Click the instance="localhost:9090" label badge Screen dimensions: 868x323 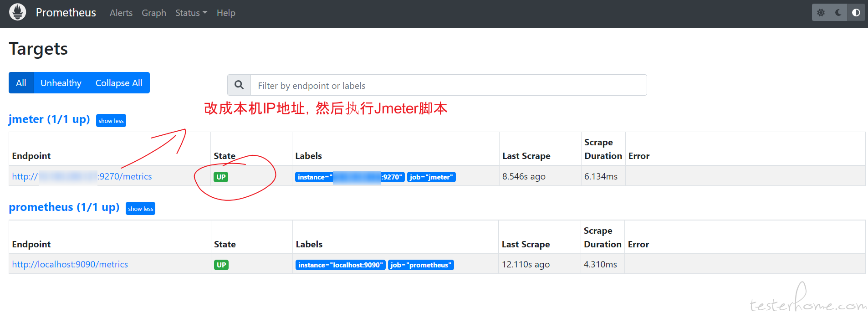(x=341, y=265)
